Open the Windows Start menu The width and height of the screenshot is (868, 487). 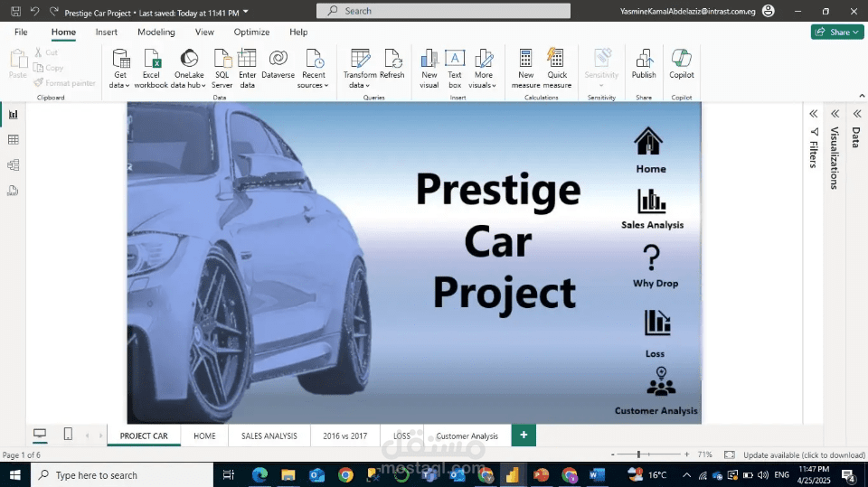[x=15, y=475]
